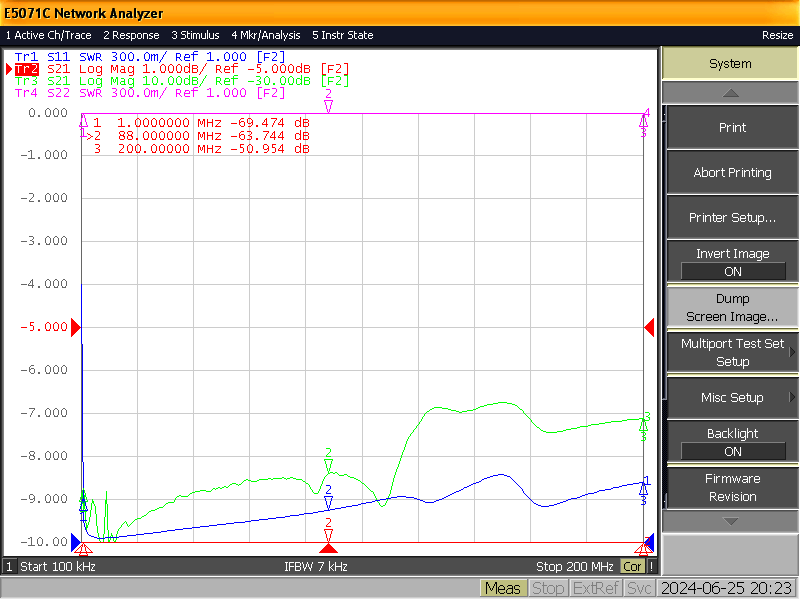Click Abort Printing softkey
The image size is (800, 600).
tap(732, 172)
